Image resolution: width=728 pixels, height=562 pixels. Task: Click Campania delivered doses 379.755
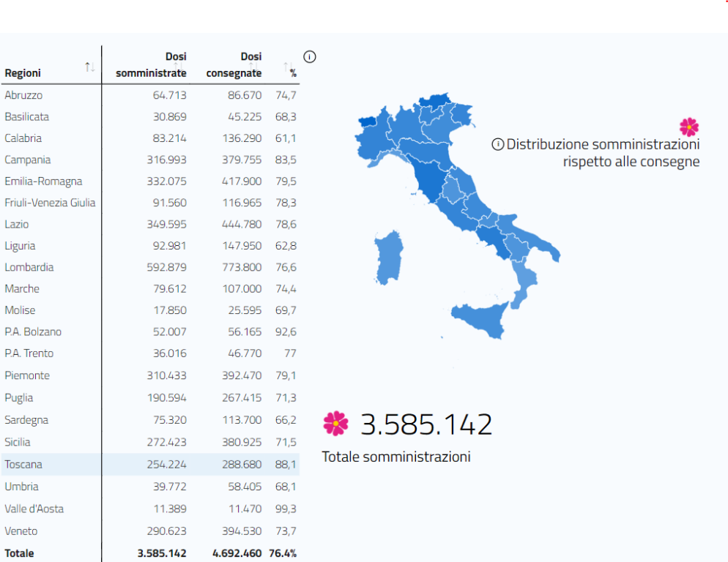coord(242,160)
